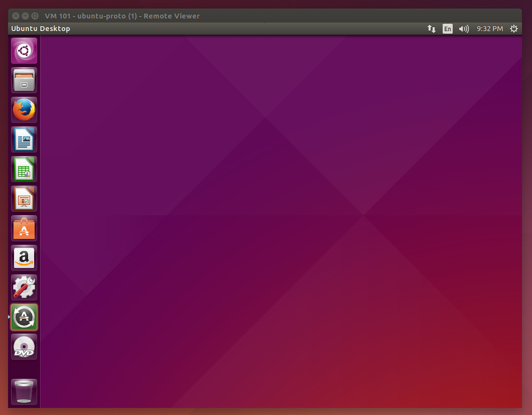
Task: Open the Amazon launcher icon
Action: (24, 258)
